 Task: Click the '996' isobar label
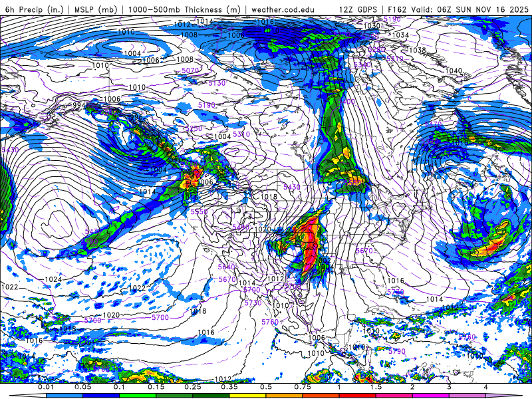click(x=136, y=118)
